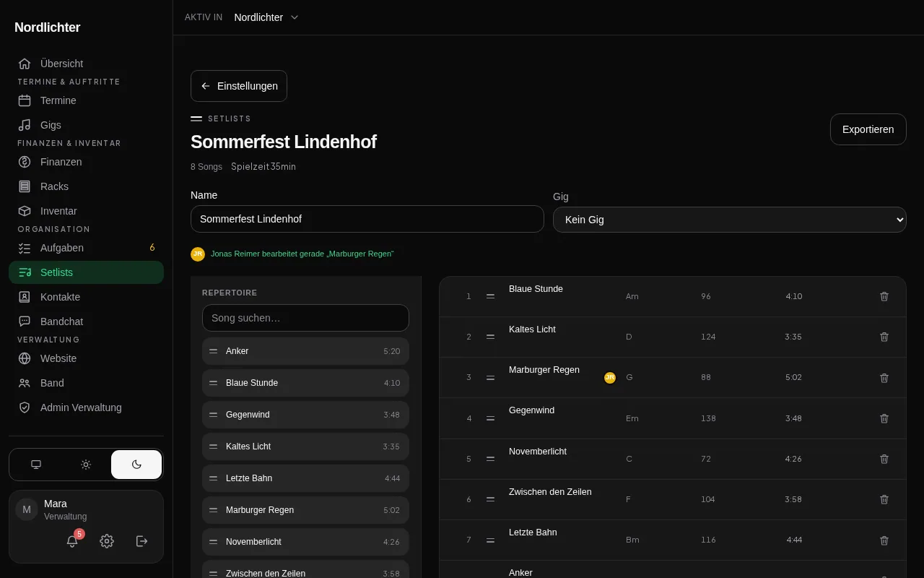Click Mara's avatar circle
Viewport: 924px width, 578px height.
point(27,509)
